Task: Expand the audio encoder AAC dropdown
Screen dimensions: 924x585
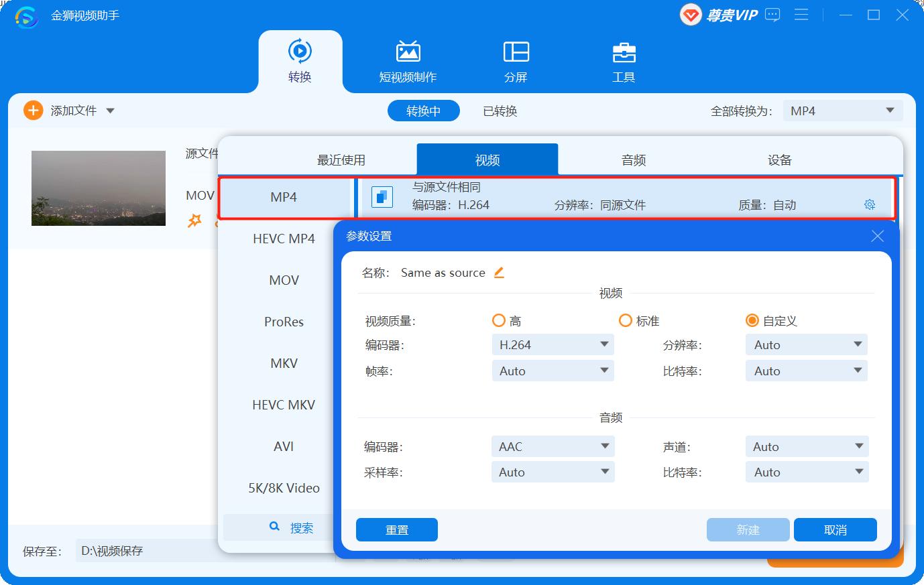Action: [x=553, y=447]
